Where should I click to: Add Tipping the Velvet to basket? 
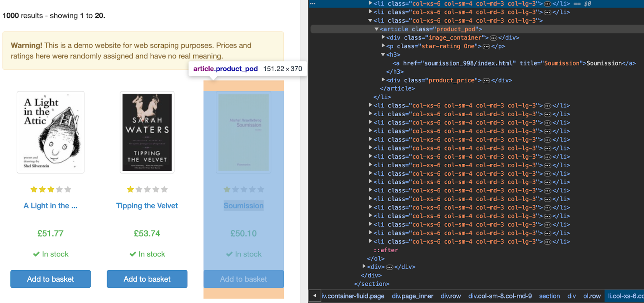[x=147, y=279]
